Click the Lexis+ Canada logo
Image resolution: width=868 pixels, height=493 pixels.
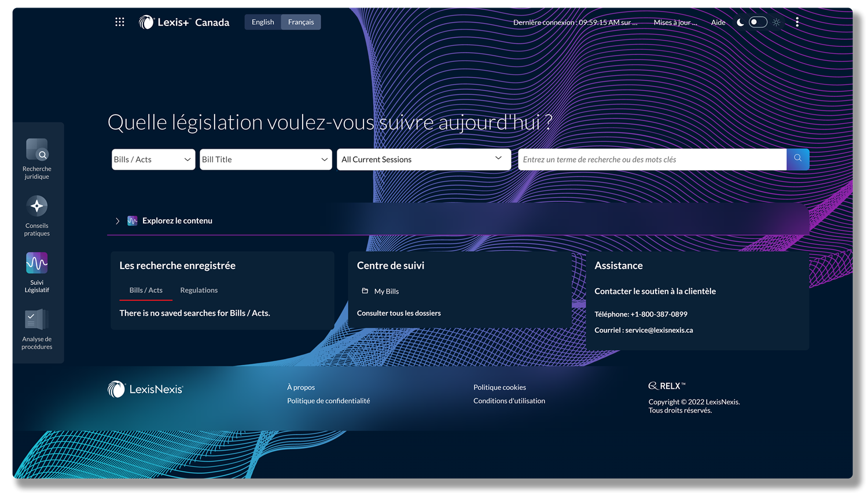coord(184,22)
